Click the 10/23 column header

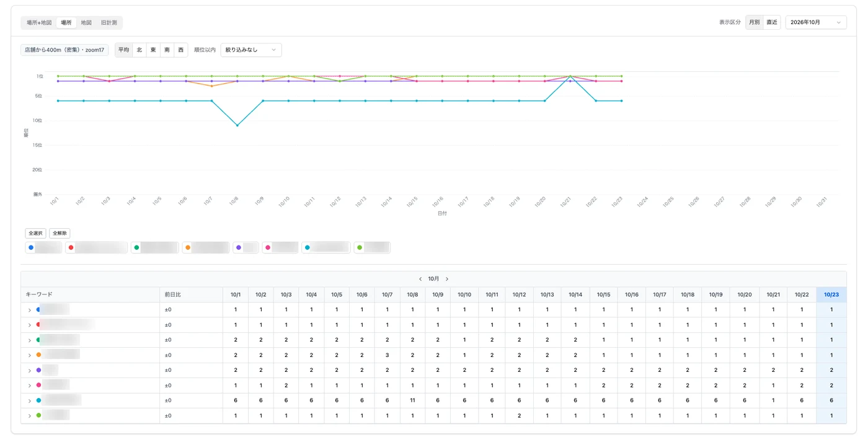click(831, 294)
